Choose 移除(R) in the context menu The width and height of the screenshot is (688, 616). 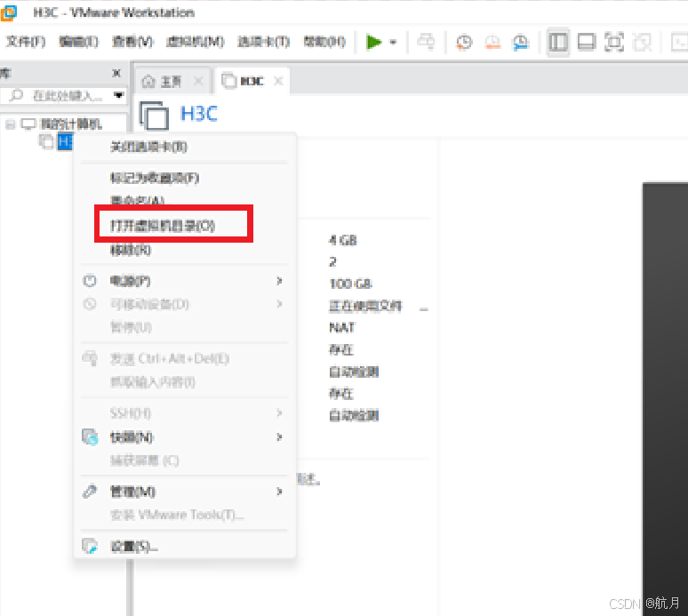(185, 250)
